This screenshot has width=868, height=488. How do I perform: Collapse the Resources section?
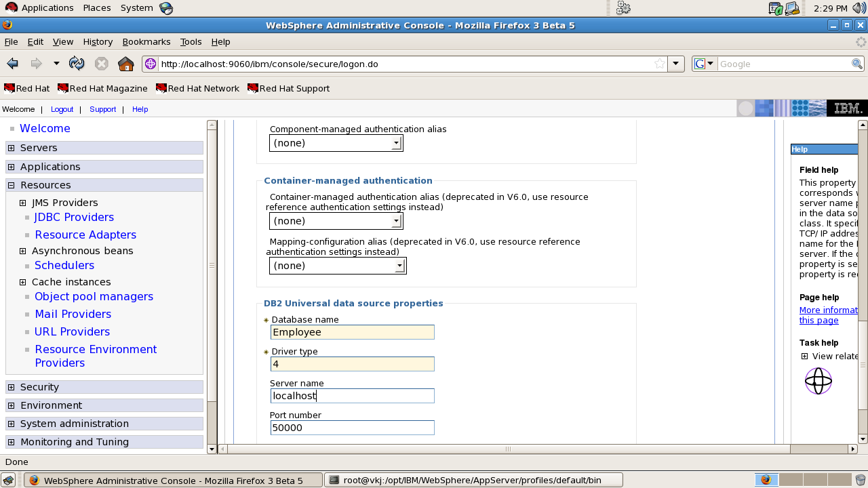click(11, 185)
